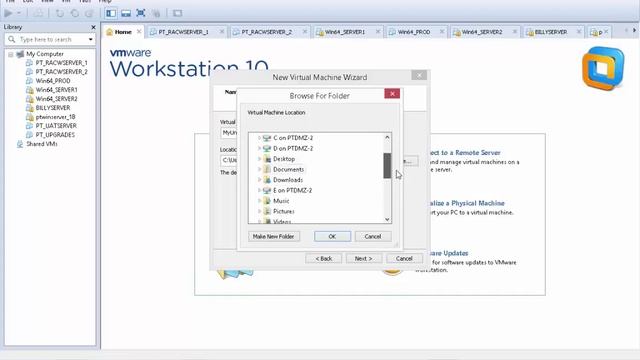Select Win64_SERVER1 in the Library tree
Image resolution: width=640 pixels, height=360 pixels.
pos(56,90)
